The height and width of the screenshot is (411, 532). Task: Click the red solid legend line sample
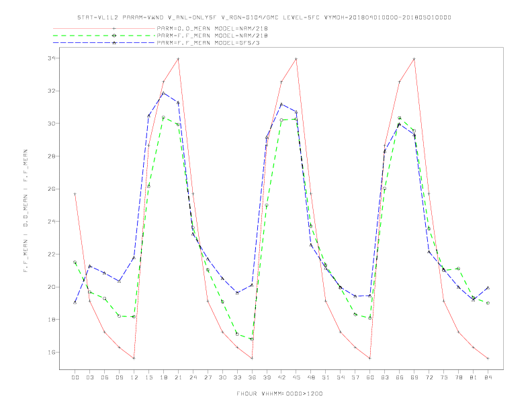[x=104, y=28]
